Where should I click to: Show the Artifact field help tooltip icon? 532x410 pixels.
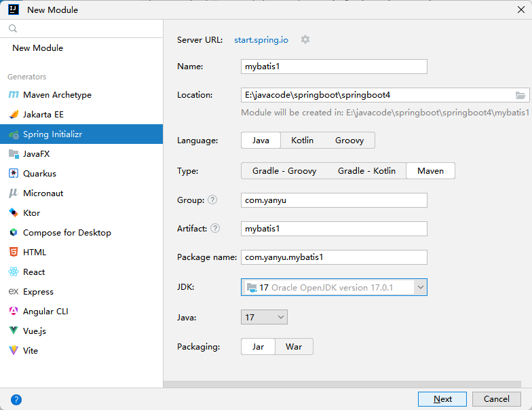click(215, 228)
